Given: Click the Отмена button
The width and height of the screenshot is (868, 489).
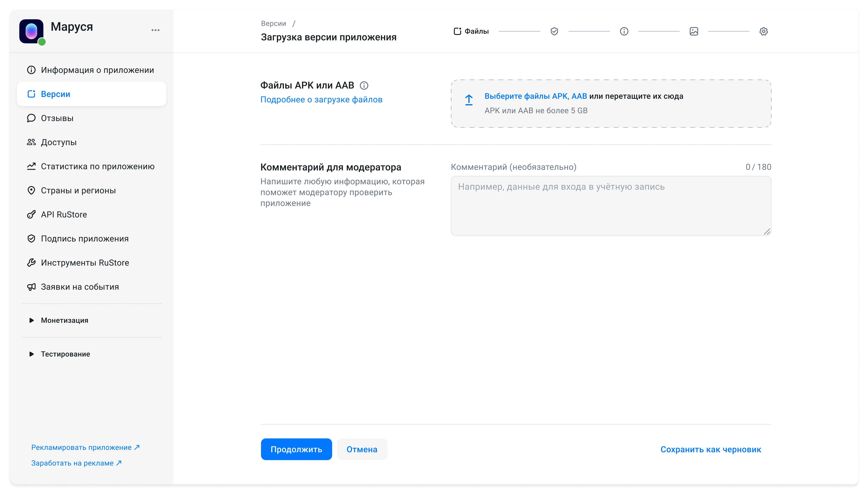Looking at the screenshot, I should point(362,449).
